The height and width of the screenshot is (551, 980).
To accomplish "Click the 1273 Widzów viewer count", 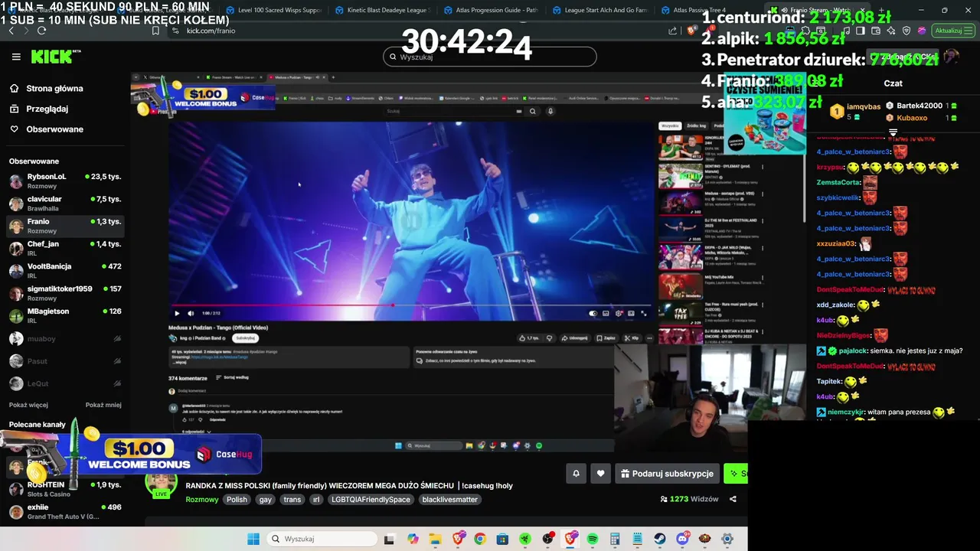I will [x=689, y=499].
